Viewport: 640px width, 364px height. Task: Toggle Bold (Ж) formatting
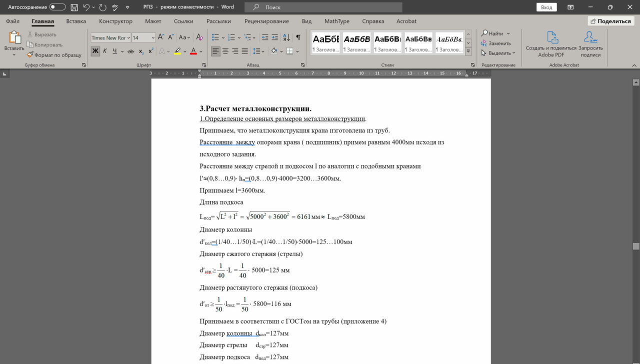click(95, 51)
